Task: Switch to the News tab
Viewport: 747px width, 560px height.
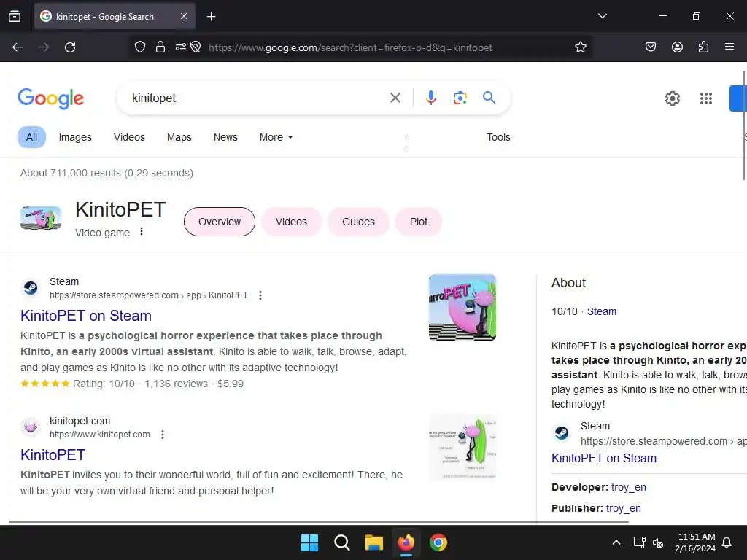Action: pos(225,137)
